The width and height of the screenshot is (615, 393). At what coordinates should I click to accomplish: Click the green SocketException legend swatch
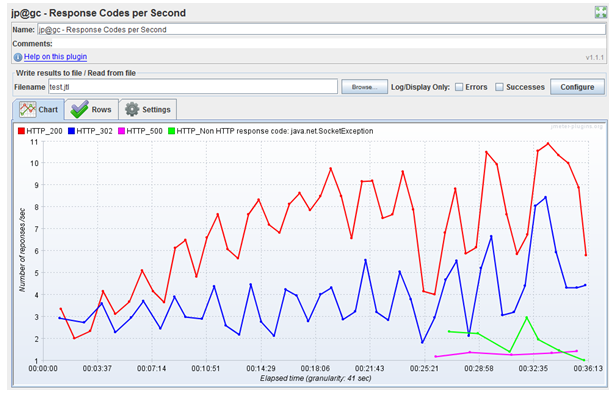pyautogui.click(x=171, y=131)
